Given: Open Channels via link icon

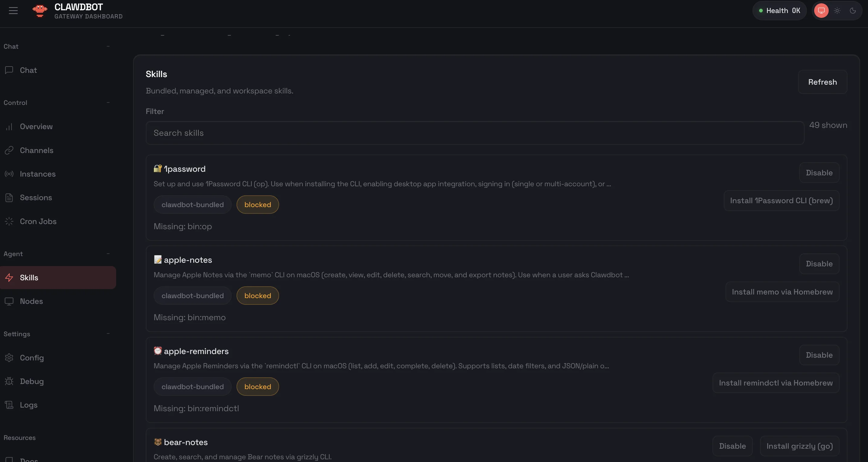Looking at the screenshot, I should point(9,150).
